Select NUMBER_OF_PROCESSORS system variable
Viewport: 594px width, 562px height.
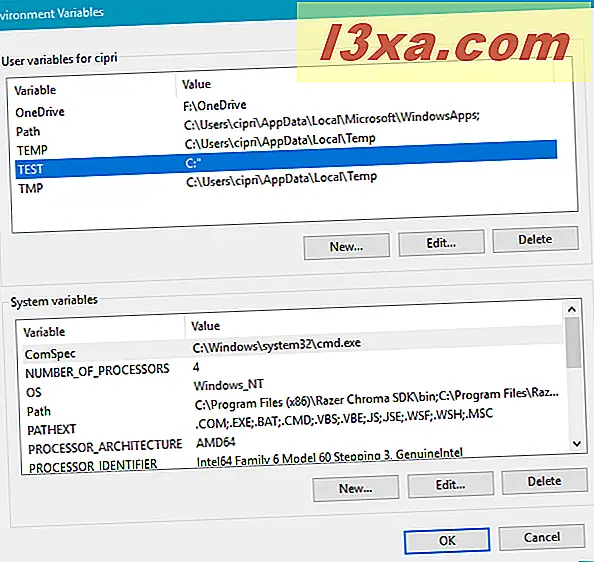(x=294, y=369)
